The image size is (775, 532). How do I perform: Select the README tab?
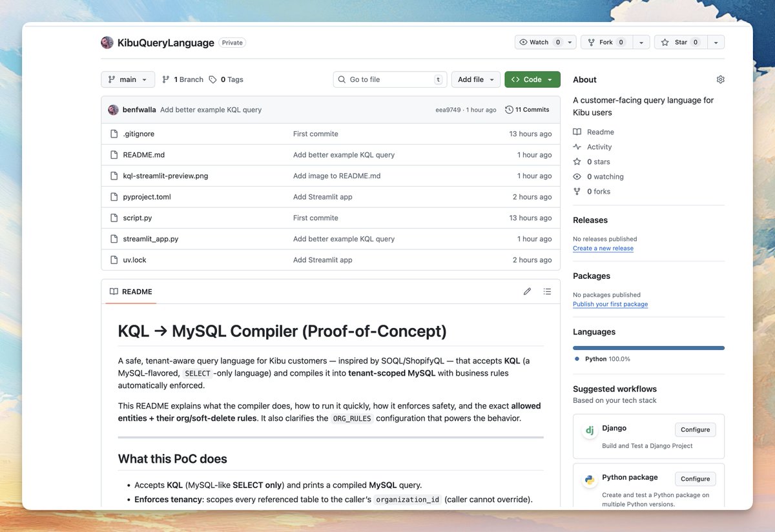[x=131, y=292]
